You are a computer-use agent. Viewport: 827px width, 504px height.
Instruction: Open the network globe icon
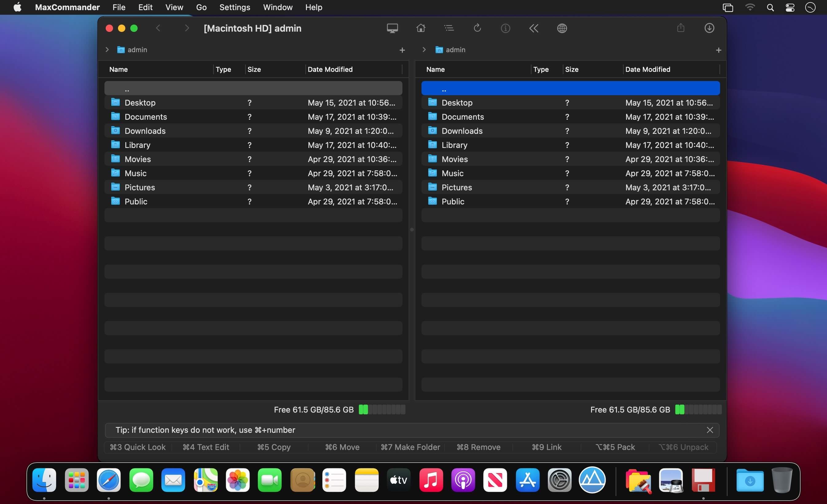coord(562,28)
